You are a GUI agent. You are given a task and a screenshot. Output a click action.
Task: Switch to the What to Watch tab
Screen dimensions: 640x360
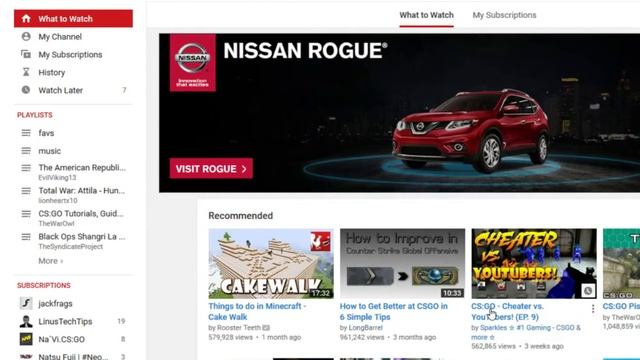[426, 15]
